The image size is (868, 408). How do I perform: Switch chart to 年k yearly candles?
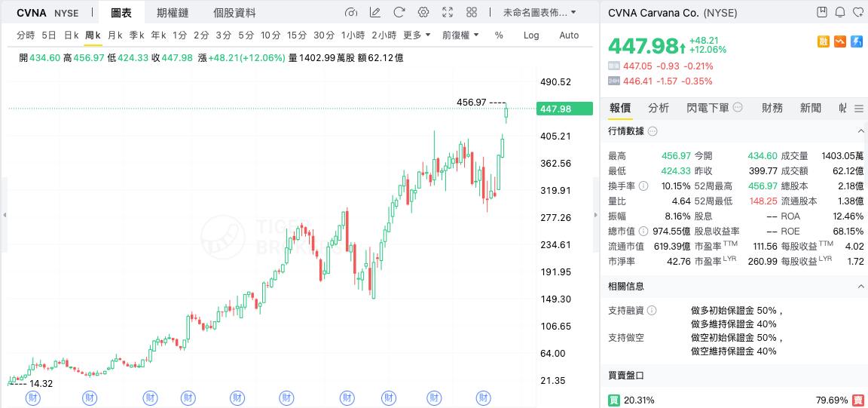point(158,35)
